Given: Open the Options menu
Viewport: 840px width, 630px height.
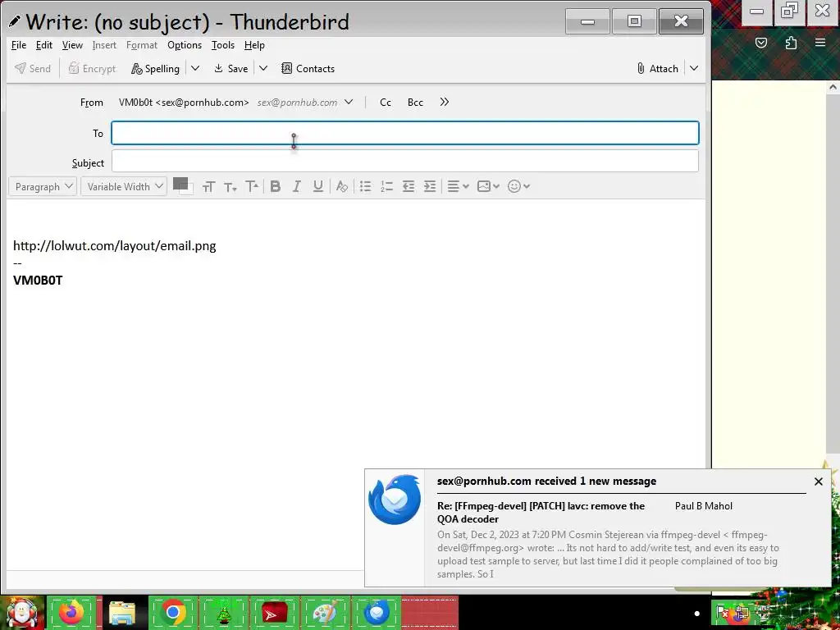Looking at the screenshot, I should pyautogui.click(x=185, y=45).
